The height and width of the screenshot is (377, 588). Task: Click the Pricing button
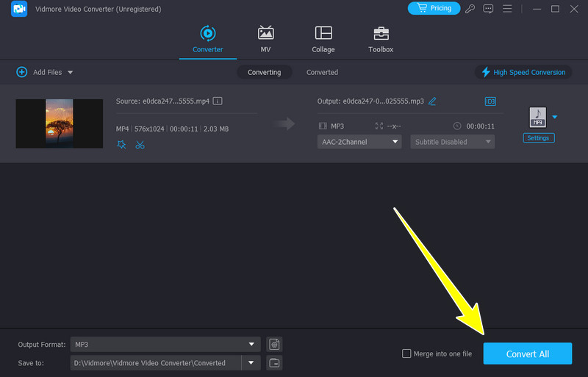[434, 8]
